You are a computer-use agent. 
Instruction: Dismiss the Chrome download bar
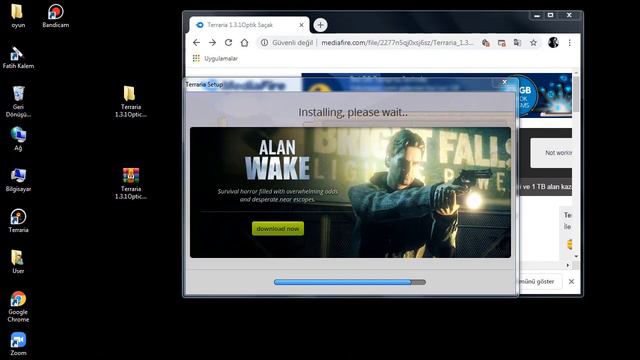571,281
